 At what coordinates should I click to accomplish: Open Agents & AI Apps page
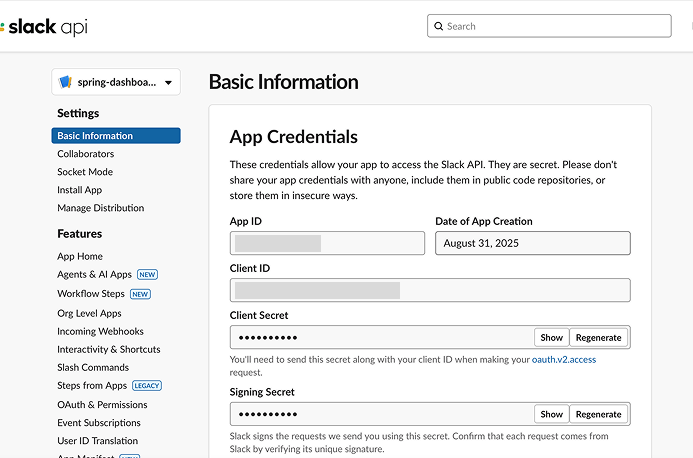pos(94,275)
